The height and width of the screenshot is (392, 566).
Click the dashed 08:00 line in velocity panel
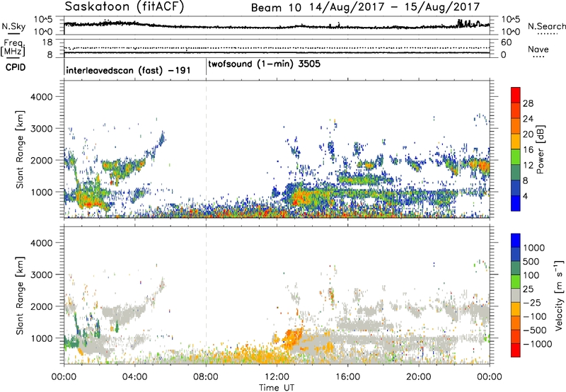click(206, 294)
